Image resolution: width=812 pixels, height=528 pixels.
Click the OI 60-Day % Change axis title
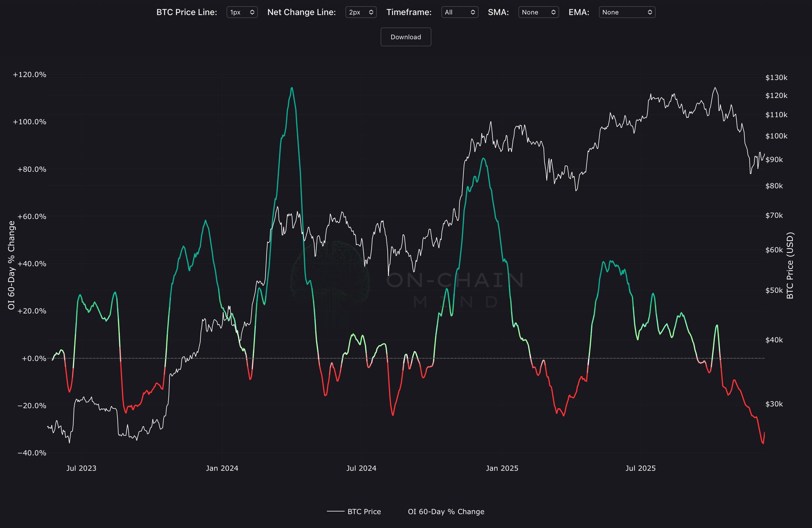tap(11, 266)
